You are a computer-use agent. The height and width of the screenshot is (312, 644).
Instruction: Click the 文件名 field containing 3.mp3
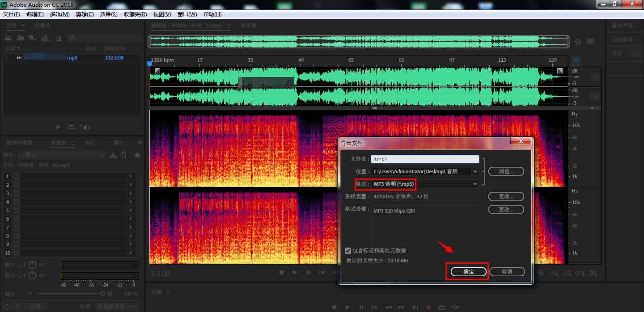coord(424,159)
